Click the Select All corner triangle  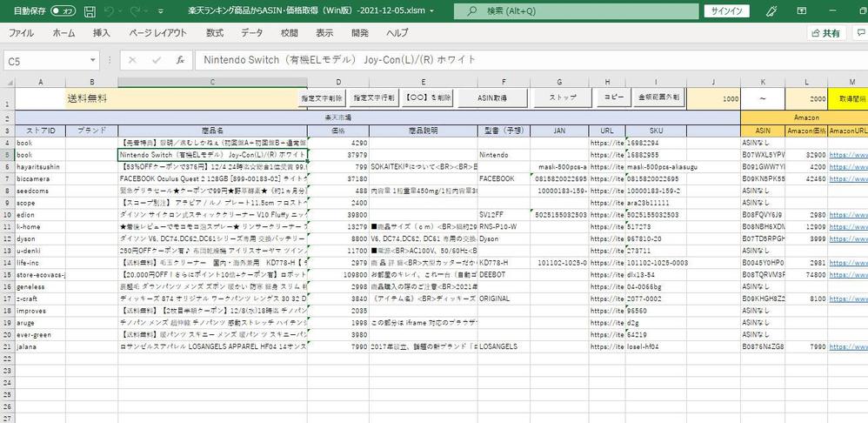8,82
